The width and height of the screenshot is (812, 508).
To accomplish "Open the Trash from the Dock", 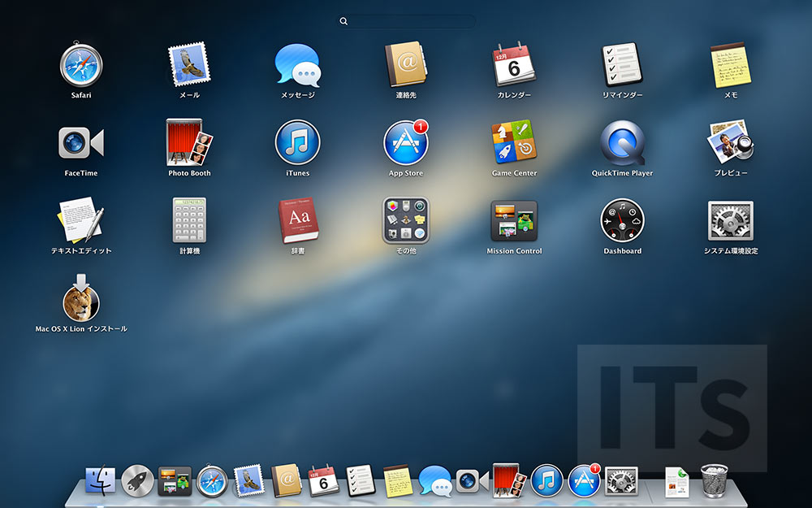I will pyautogui.click(x=712, y=481).
